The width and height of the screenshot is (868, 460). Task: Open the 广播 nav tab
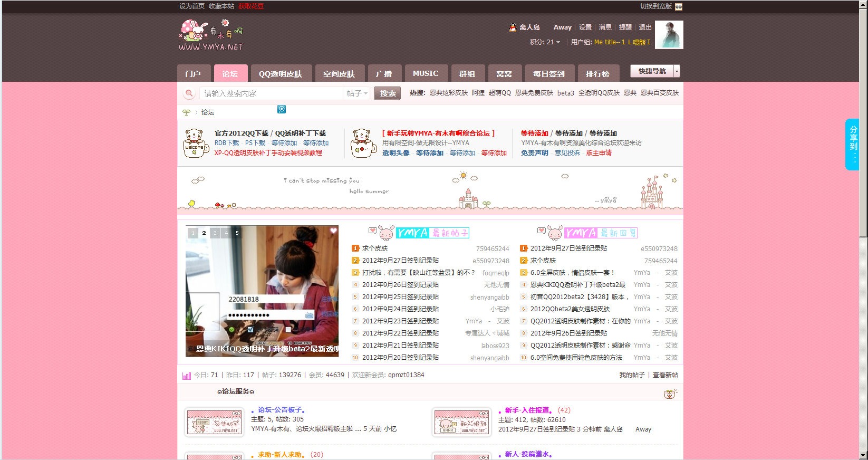384,73
